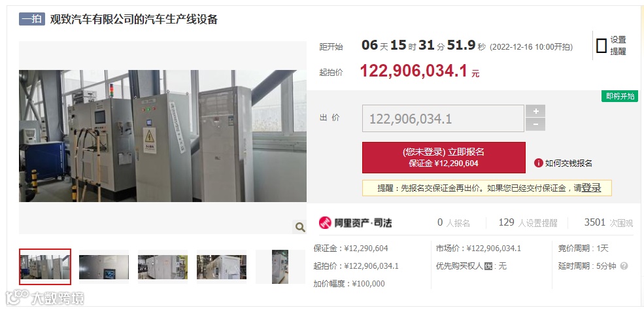Click the 一拍 badge before the title
The image size is (644, 310).
point(32,19)
